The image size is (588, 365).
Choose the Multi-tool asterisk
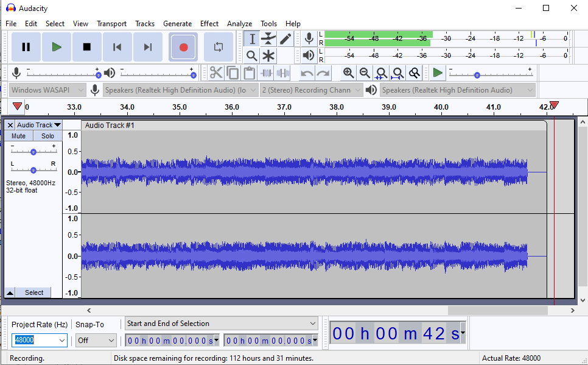[x=268, y=56]
